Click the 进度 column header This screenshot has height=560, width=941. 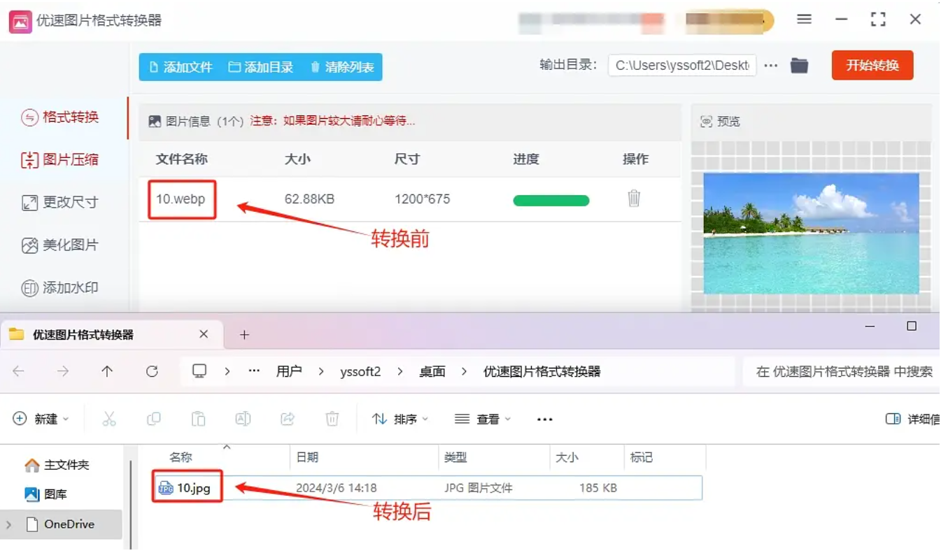pos(526,159)
